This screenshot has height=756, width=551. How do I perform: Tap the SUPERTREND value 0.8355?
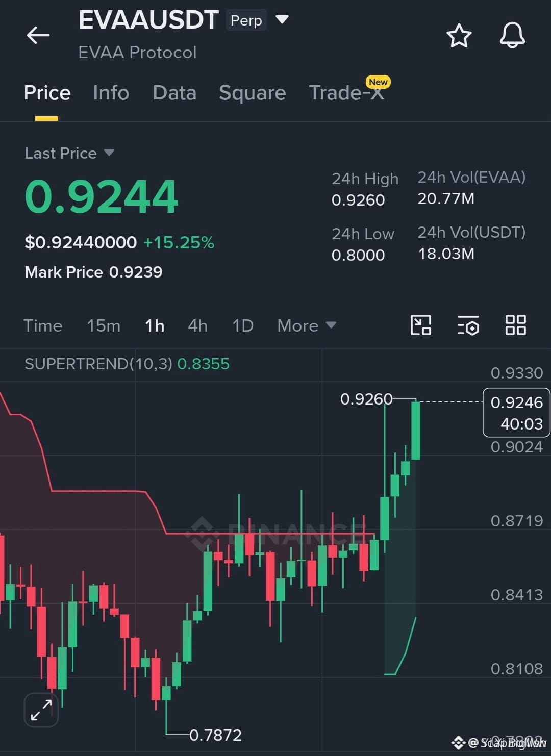203,364
